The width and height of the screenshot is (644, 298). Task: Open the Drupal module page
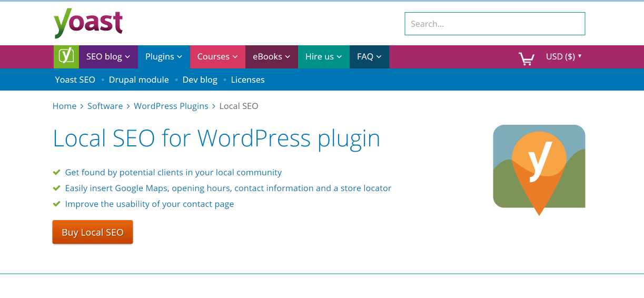(139, 80)
